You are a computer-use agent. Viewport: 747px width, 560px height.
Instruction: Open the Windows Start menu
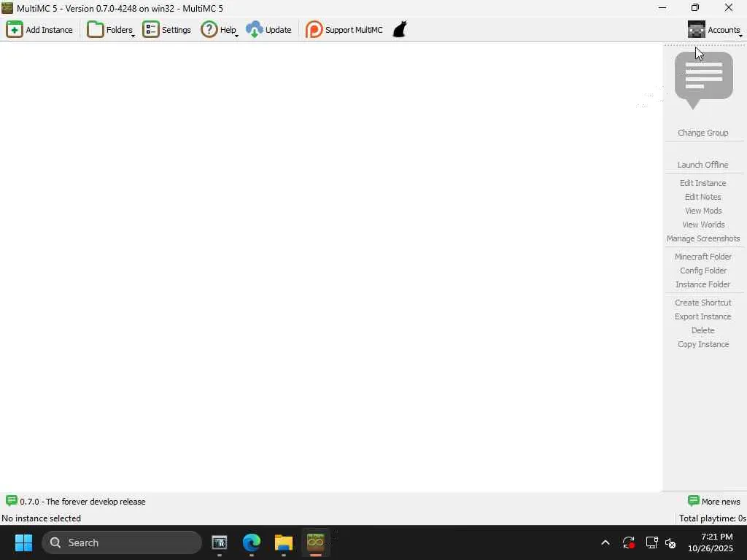tap(23, 542)
